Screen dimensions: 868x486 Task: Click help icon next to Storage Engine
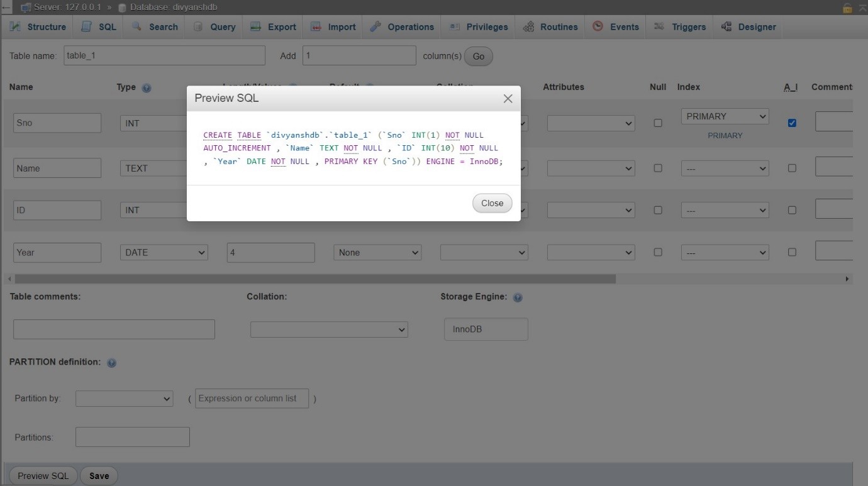518,298
